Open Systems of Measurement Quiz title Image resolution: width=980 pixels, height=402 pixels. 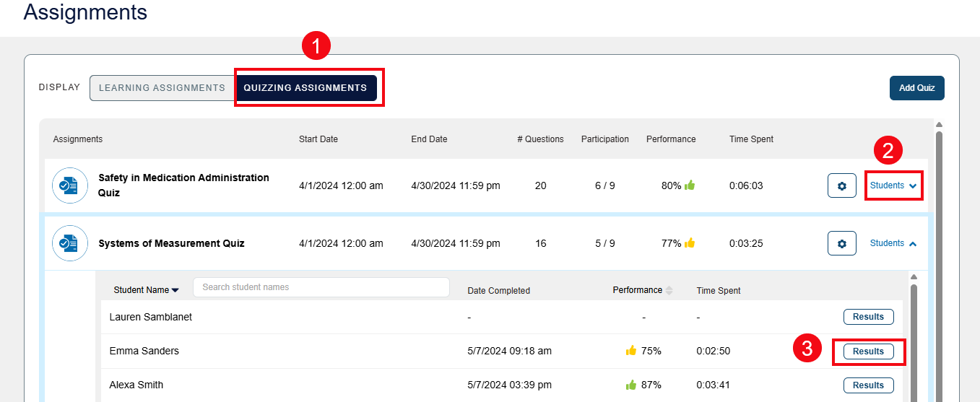click(171, 243)
